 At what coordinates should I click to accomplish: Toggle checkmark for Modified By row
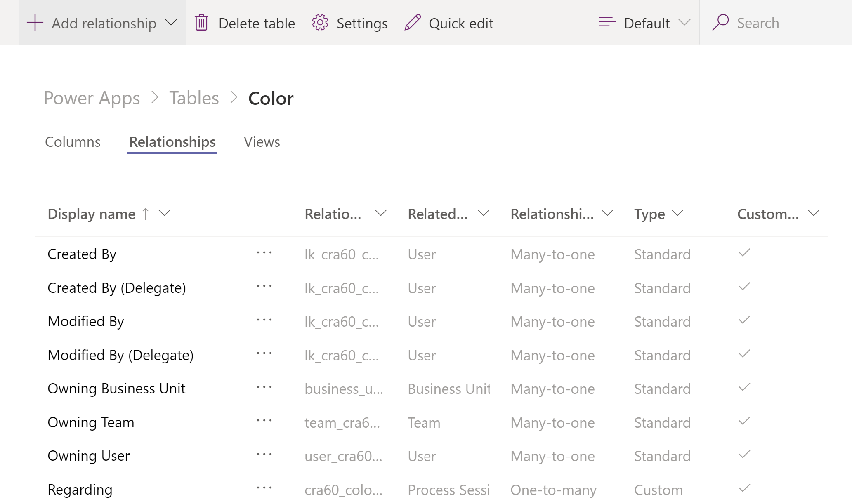point(746,320)
